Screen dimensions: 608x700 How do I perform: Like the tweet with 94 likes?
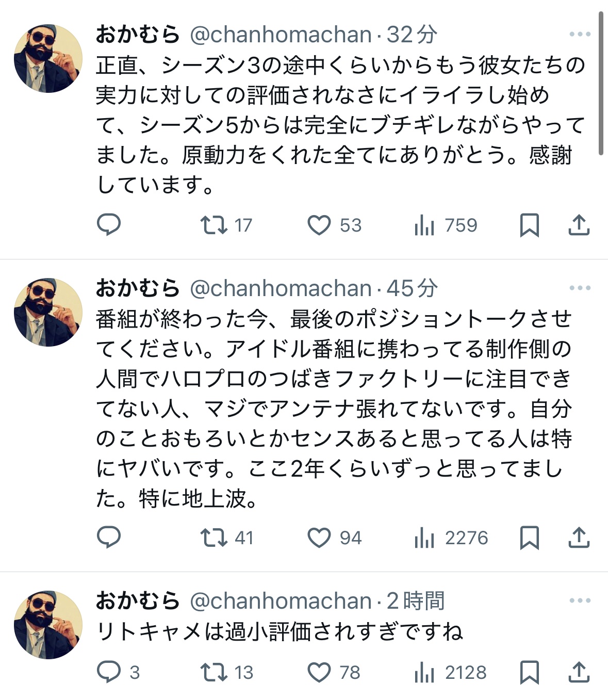pos(319,538)
